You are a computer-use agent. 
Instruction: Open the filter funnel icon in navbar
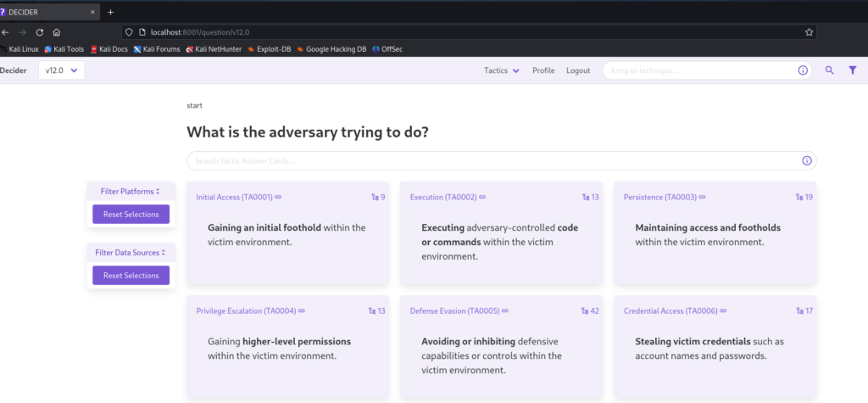tap(853, 70)
